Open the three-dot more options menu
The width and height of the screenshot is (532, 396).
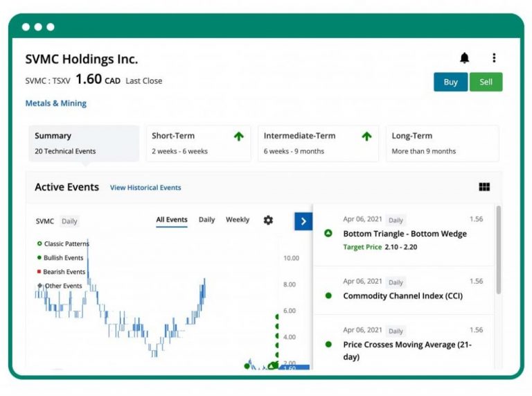click(494, 58)
